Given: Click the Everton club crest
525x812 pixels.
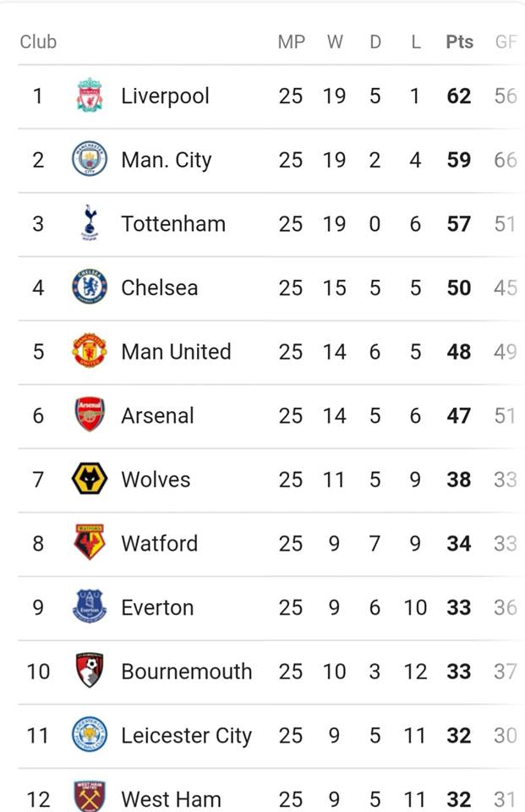Looking at the screenshot, I should (x=90, y=606).
